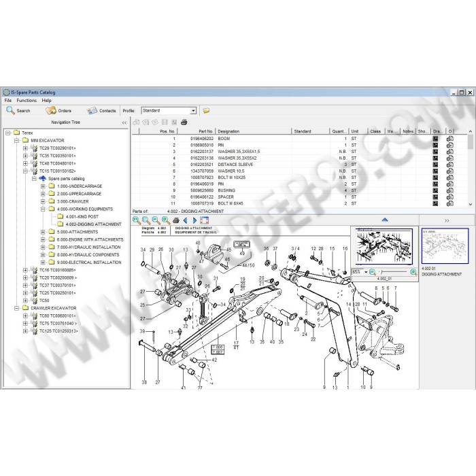Select part number 0196406202 cell
Viewport: 476px width, 476px height.
tap(202, 139)
